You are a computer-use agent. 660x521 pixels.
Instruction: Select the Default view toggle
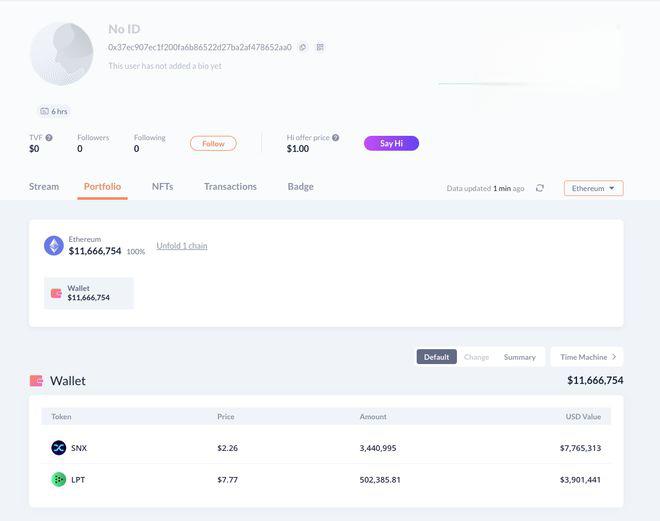pos(436,357)
